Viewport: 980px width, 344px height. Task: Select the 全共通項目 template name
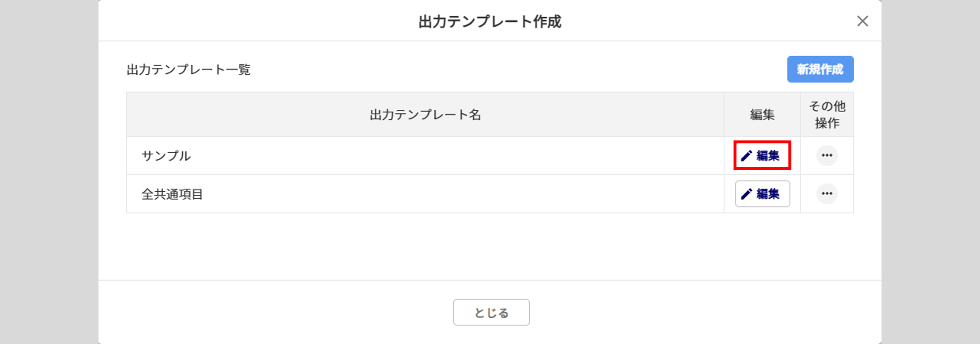click(172, 194)
